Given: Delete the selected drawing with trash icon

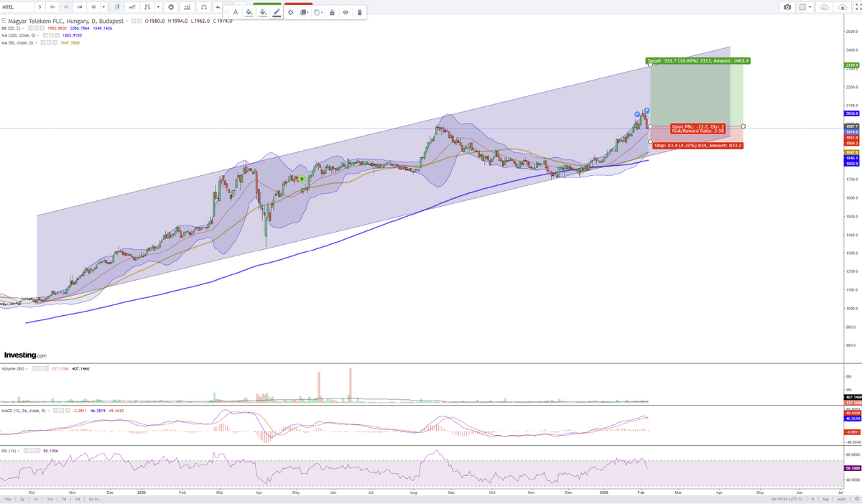Looking at the screenshot, I should click(359, 12).
